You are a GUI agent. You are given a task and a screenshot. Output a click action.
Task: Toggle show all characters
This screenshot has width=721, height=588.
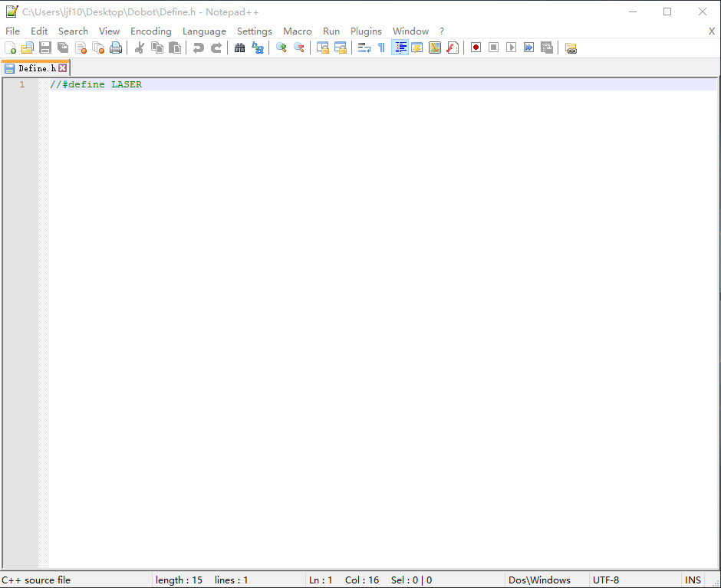[x=380, y=47]
